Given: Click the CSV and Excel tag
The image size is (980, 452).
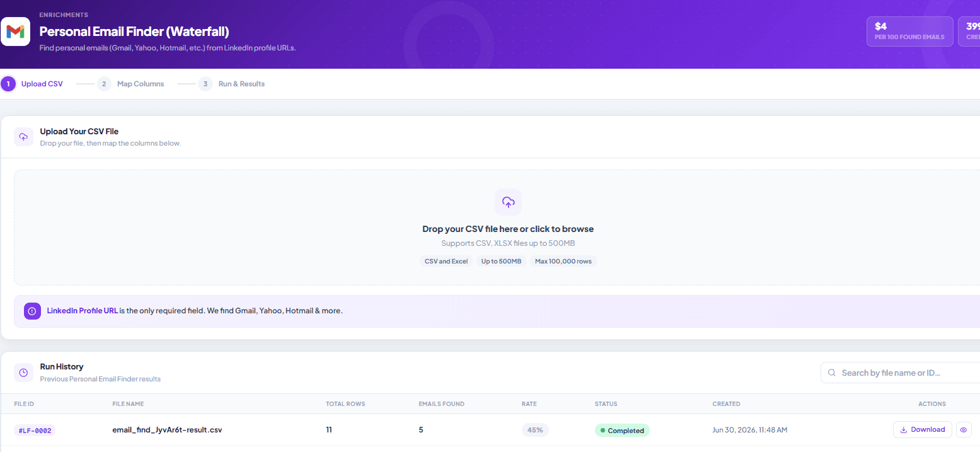Looking at the screenshot, I should coord(446,261).
